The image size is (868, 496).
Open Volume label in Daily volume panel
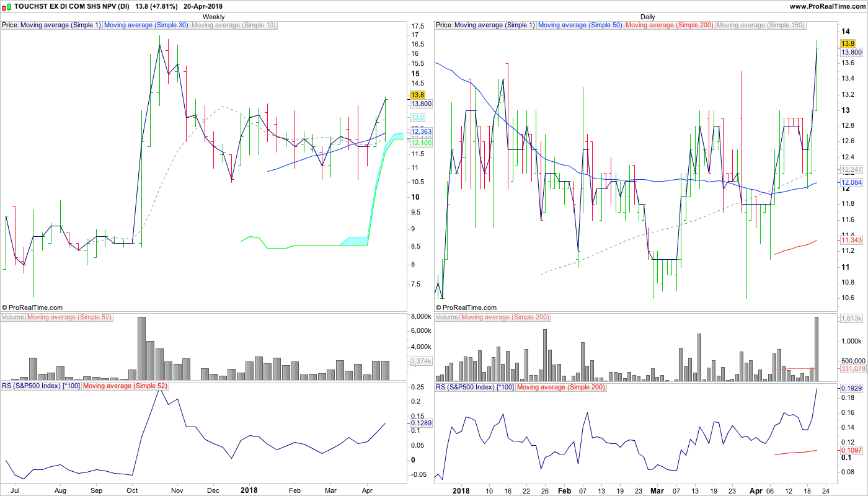pyautogui.click(x=447, y=317)
